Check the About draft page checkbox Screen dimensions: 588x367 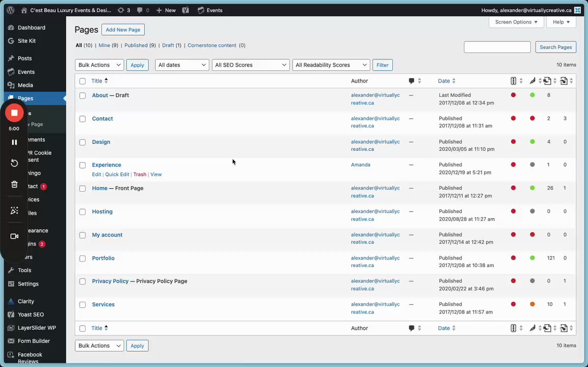pos(83,96)
